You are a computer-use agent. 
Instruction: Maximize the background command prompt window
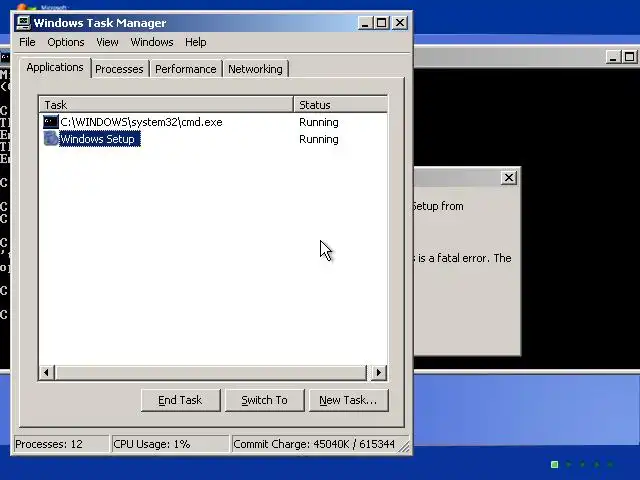pyautogui.click(x=629, y=57)
